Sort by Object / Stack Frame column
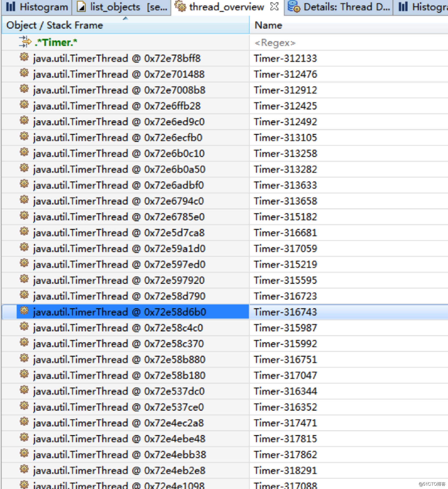This screenshot has width=448, height=489. coord(125,25)
